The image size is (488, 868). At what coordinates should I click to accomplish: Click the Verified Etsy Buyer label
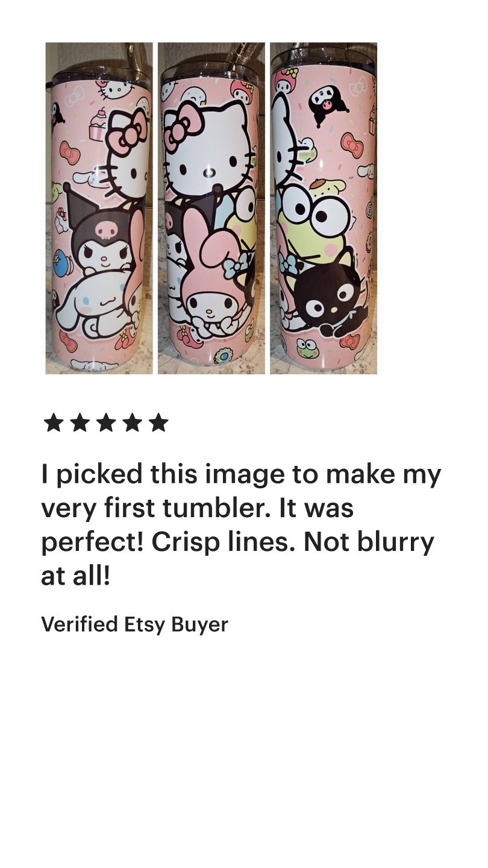click(x=135, y=625)
